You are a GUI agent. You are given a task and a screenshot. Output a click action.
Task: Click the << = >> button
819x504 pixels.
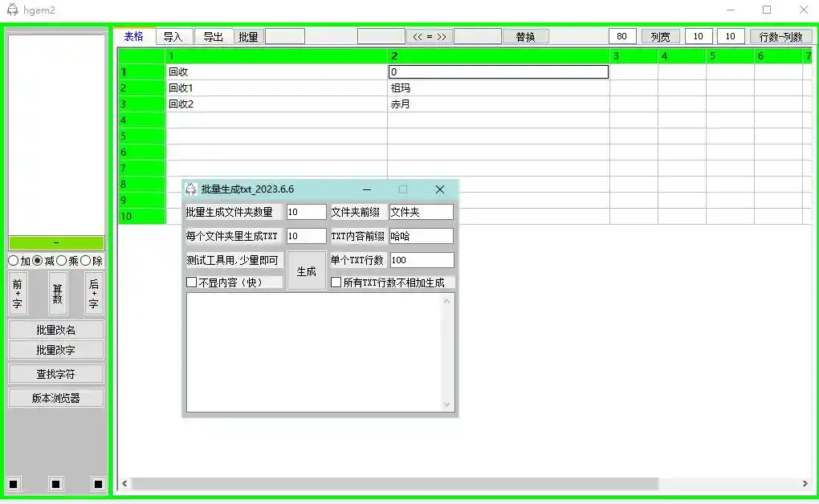[x=430, y=37]
